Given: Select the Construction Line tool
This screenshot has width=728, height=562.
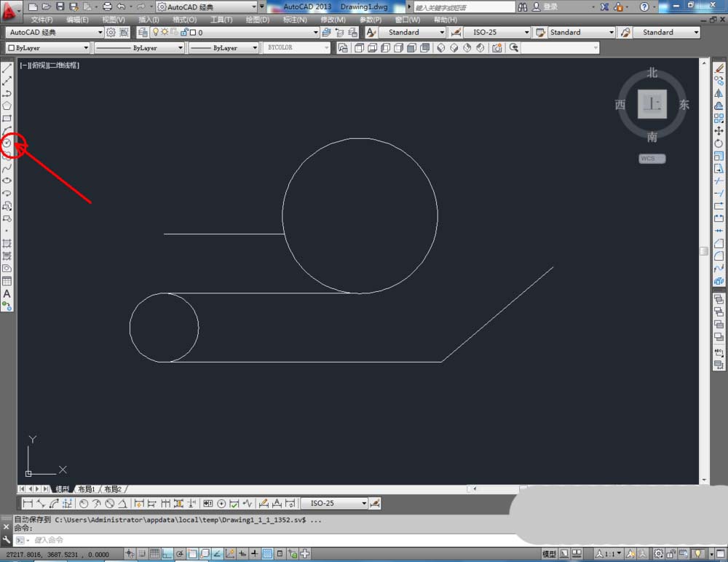Looking at the screenshot, I should [x=7, y=80].
